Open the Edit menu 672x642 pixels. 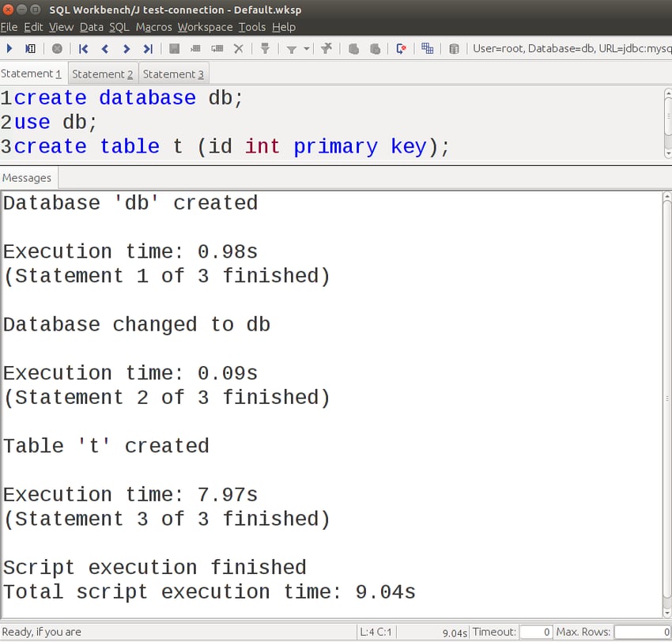33,27
